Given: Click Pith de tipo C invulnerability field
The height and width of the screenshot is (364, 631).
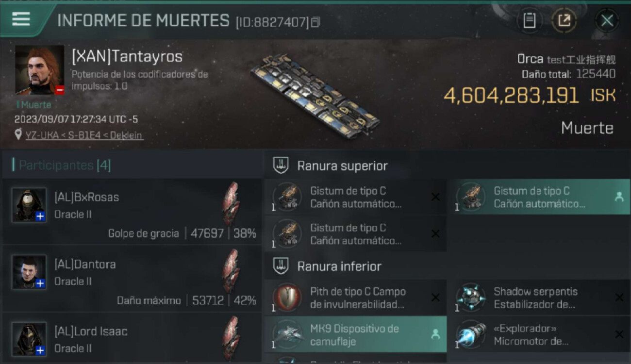Looking at the screenshot, I should pyautogui.click(x=355, y=298).
